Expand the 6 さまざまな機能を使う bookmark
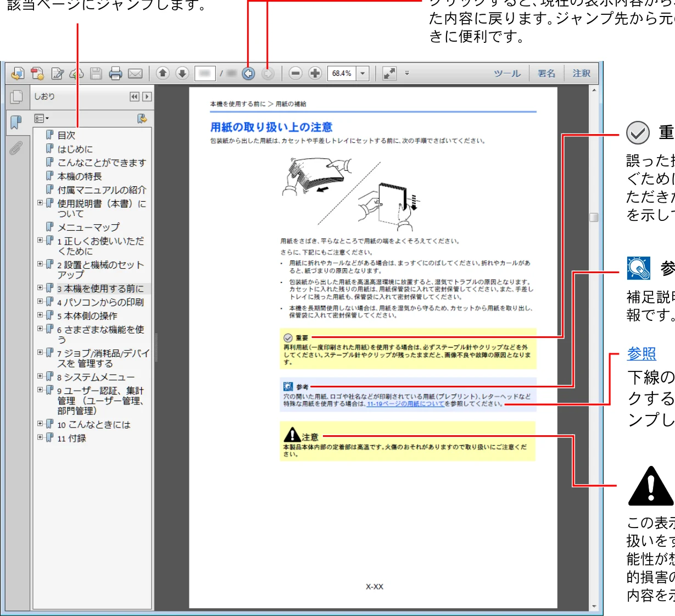 tap(40, 329)
